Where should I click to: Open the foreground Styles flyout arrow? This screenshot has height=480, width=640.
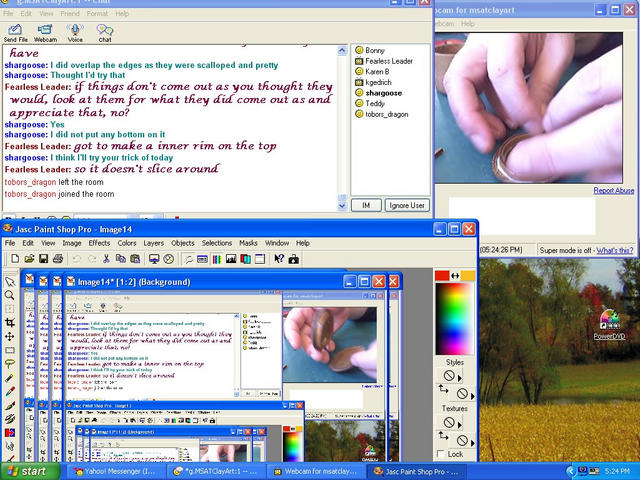click(460, 378)
